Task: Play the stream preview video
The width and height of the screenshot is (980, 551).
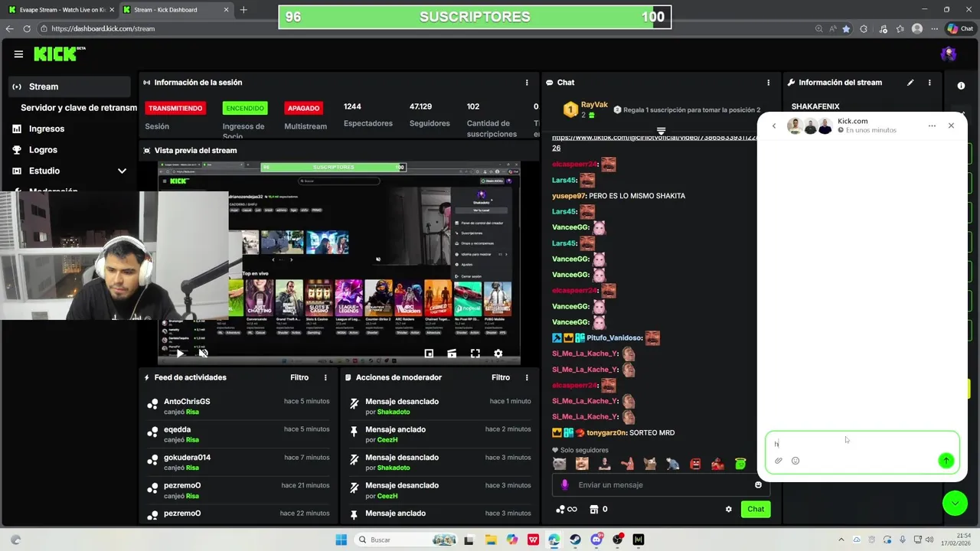Action: click(x=180, y=354)
